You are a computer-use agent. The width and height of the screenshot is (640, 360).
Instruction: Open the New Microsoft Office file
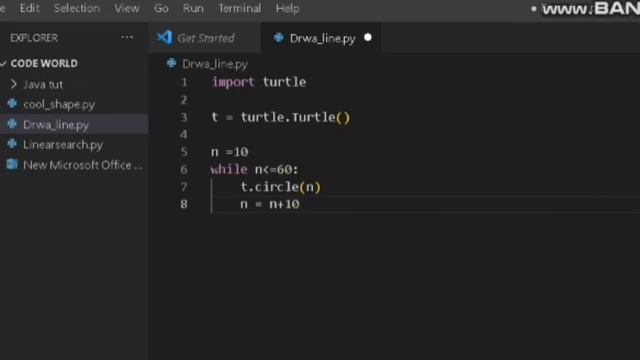pyautogui.click(x=83, y=165)
